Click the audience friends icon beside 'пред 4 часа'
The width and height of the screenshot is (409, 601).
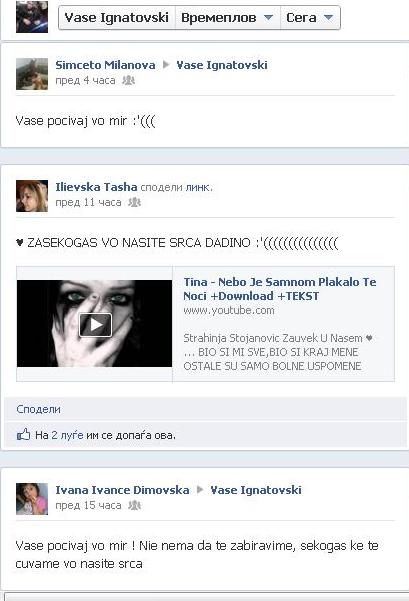(128, 80)
